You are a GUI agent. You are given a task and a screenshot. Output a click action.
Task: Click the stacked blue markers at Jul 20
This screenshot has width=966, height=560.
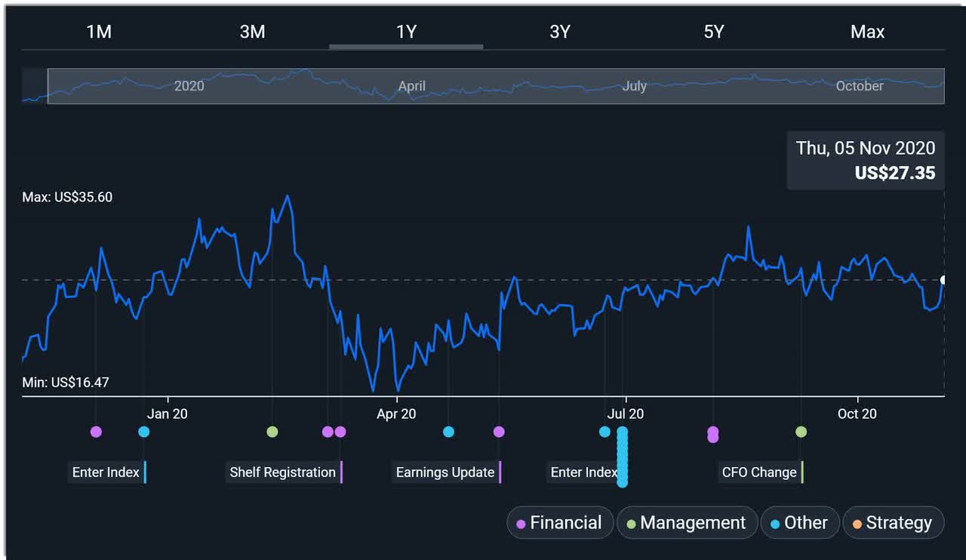tap(623, 457)
